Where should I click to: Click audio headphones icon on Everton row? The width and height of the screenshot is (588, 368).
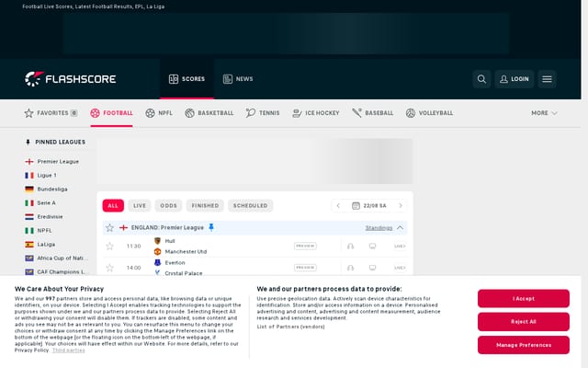click(x=350, y=268)
